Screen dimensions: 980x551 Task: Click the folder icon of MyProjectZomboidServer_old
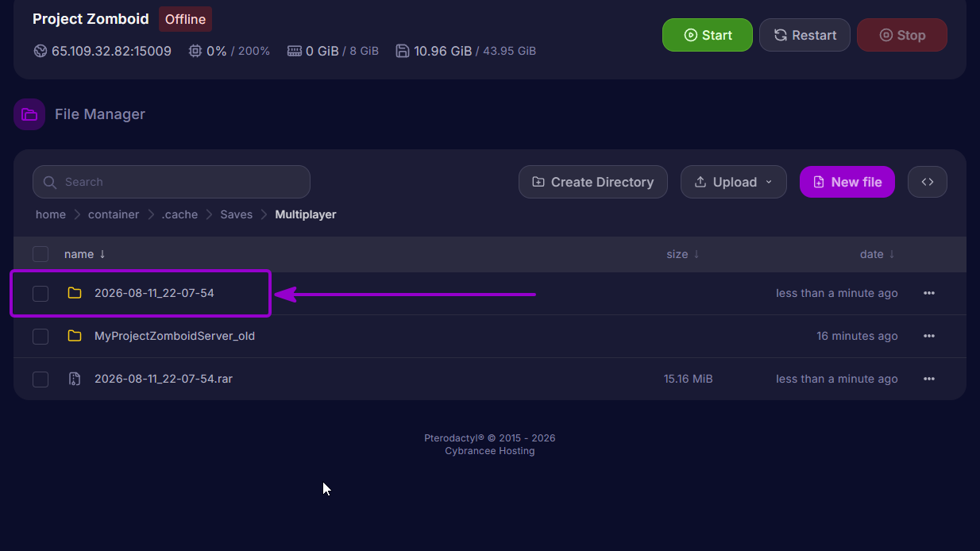coord(75,336)
